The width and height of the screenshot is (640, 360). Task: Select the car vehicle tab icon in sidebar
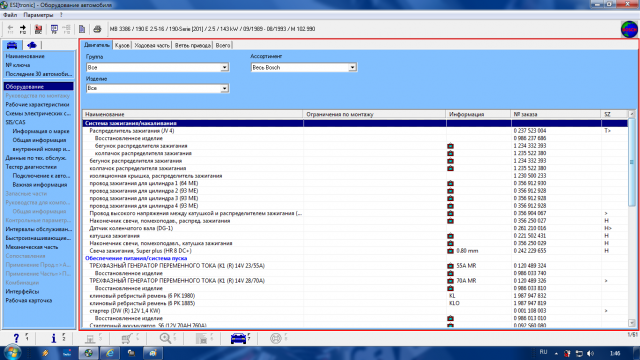tap(12, 45)
